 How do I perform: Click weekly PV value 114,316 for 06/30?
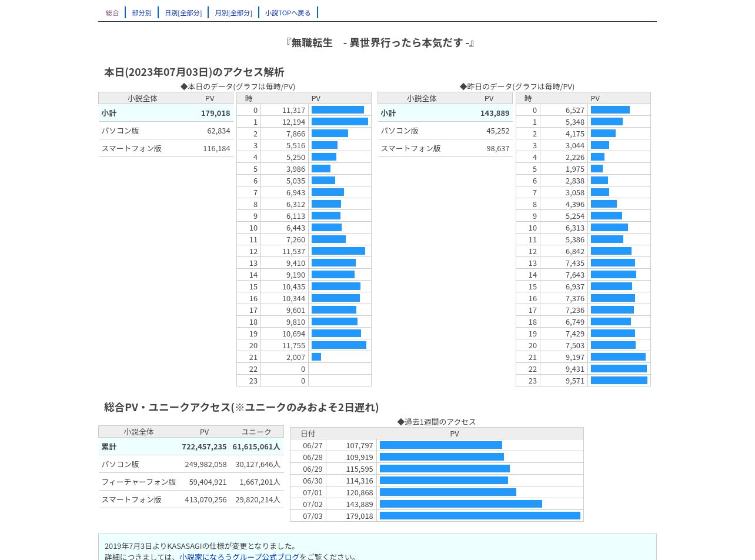[360, 481]
